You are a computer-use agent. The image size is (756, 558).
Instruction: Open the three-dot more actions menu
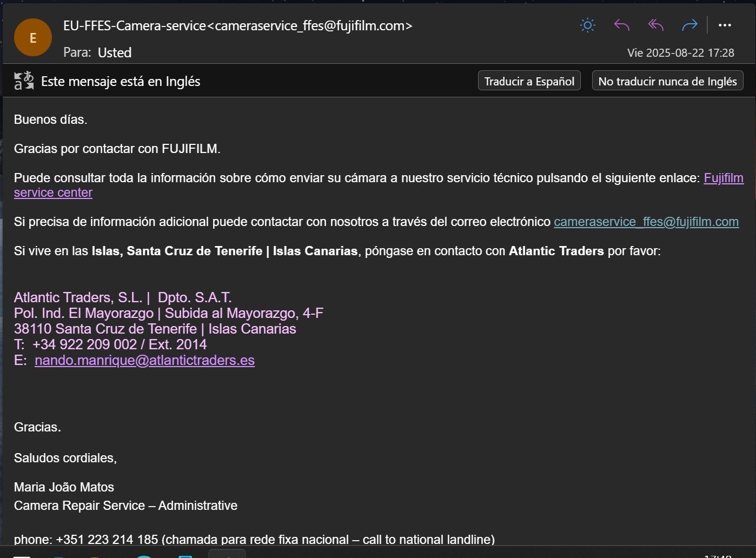pos(725,25)
